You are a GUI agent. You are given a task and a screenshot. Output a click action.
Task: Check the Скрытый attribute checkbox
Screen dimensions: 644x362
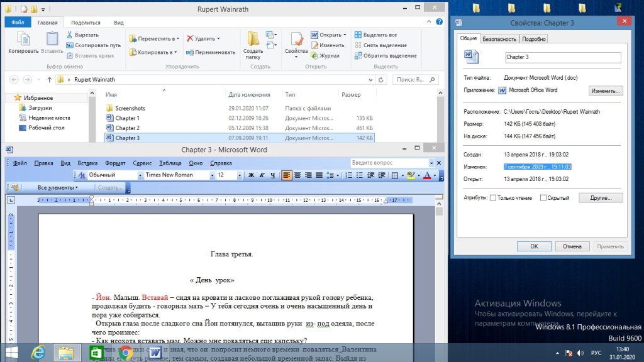pyautogui.click(x=543, y=198)
